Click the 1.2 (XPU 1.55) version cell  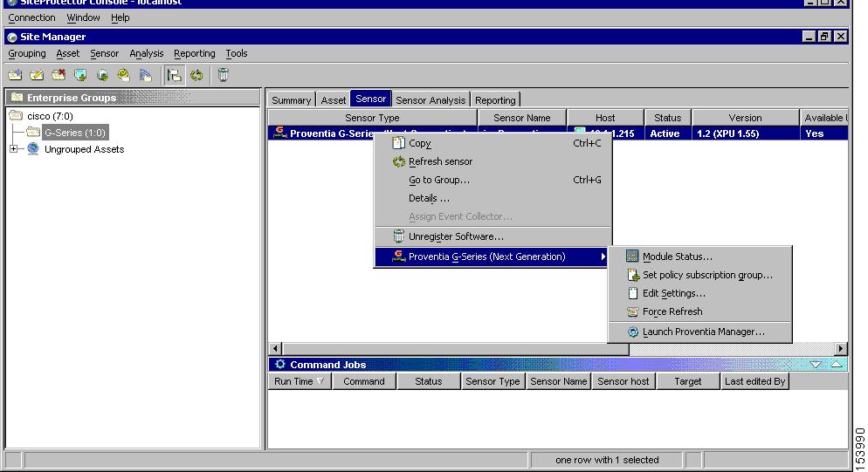click(x=745, y=133)
